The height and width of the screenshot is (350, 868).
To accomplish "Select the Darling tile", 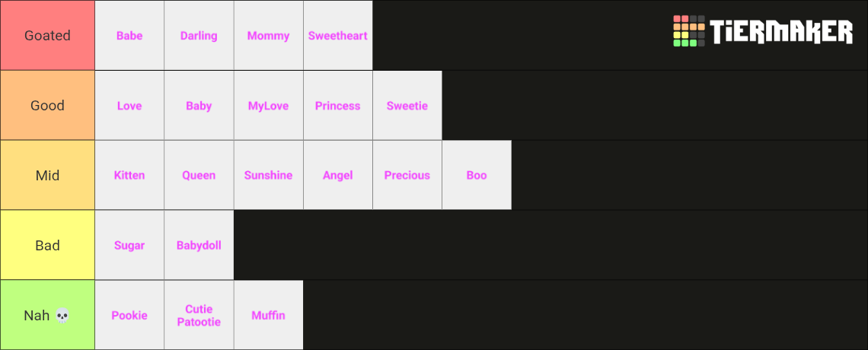I will (x=199, y=36).
